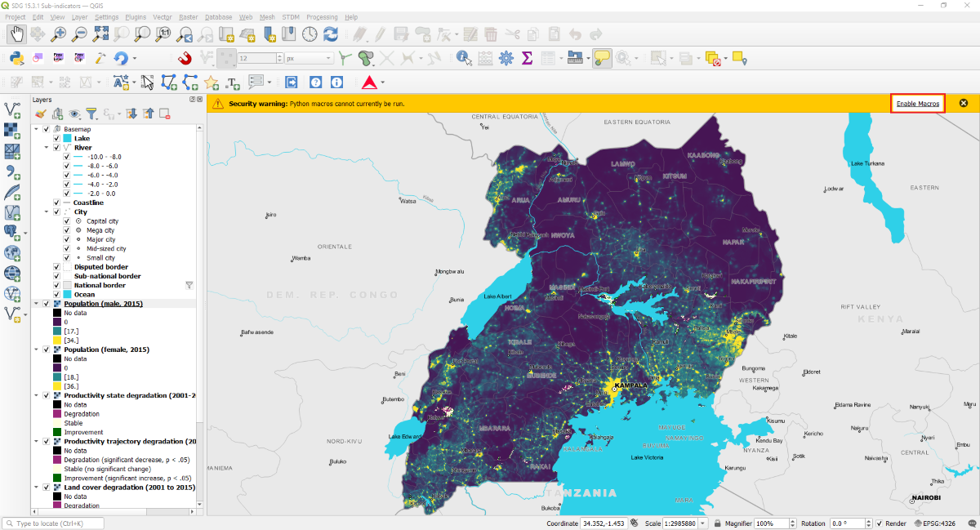
Task: Open the Statistical Summary sigma icon
Action: pos(527,58)
